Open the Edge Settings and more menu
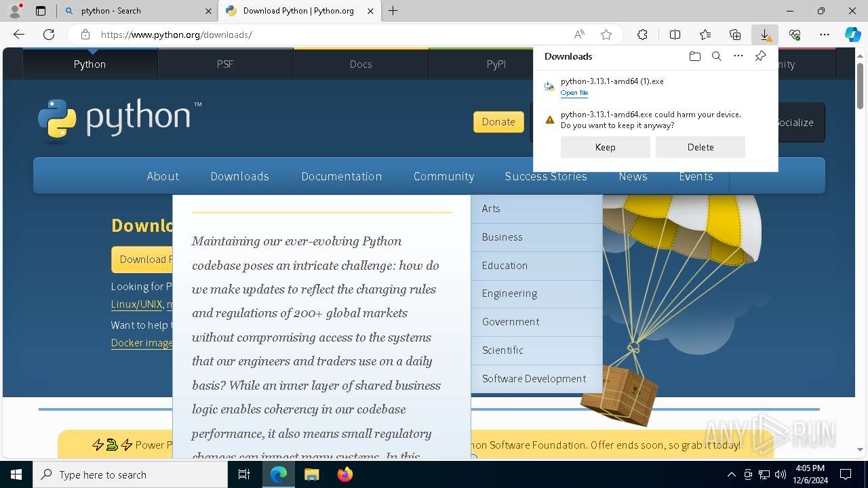The width and height of the screenshot is (868, 488). (x=825, y=35)
